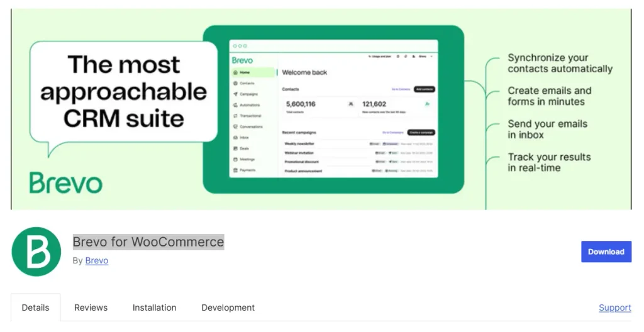Click Conversations item in banner sidebar

[x=248, y=126]
